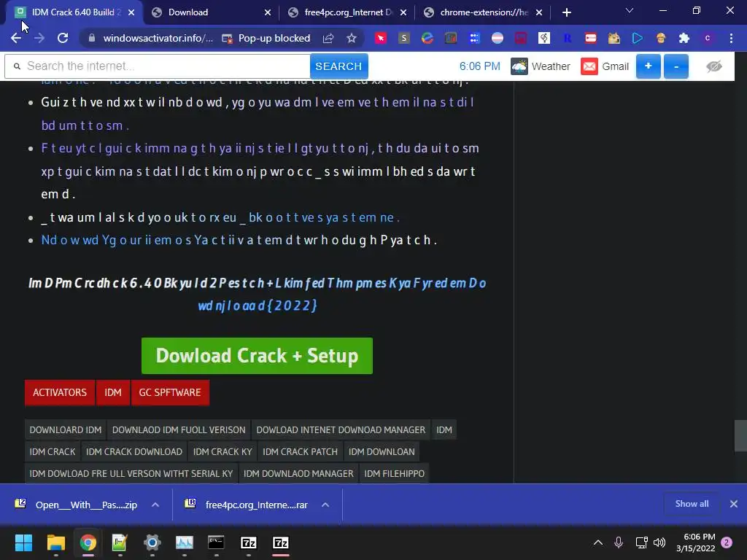Bookmark this page with the star
This screenshot has height=560, width=747.
click(x=352, y=38)
